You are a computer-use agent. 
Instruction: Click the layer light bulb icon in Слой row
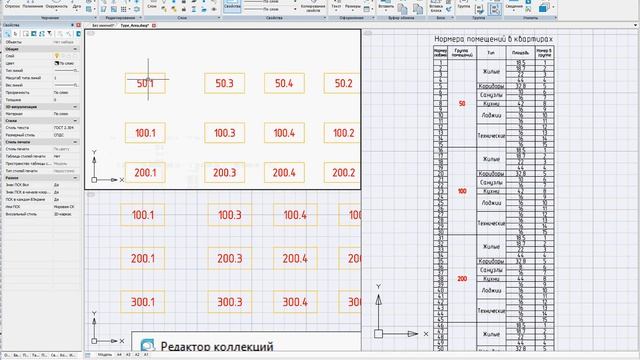tap(57, 56)
